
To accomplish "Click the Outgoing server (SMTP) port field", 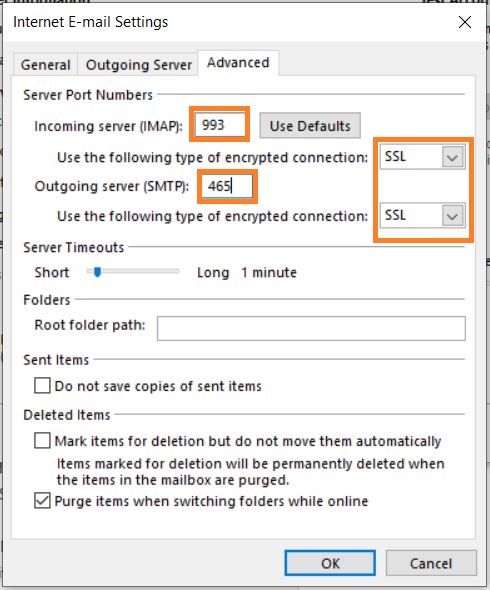I will [227, 186].
